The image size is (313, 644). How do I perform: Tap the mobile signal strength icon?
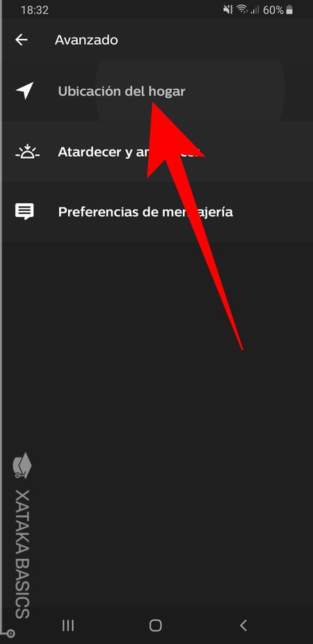pos(255,10)
